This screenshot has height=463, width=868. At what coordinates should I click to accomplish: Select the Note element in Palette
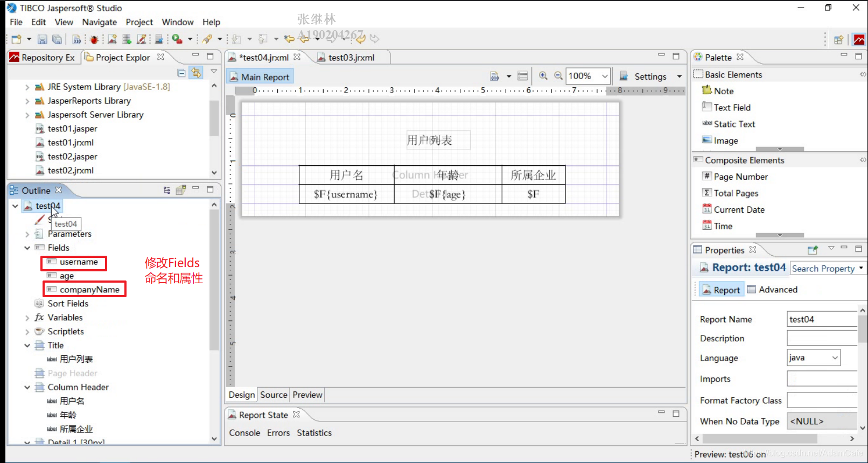pyautogui.click(x=718, y=91)
